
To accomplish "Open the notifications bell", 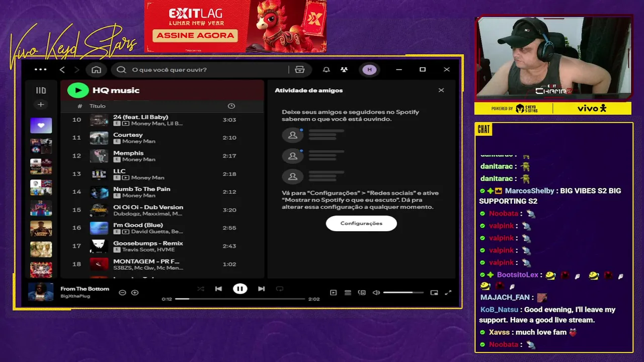I will (326, 69).
